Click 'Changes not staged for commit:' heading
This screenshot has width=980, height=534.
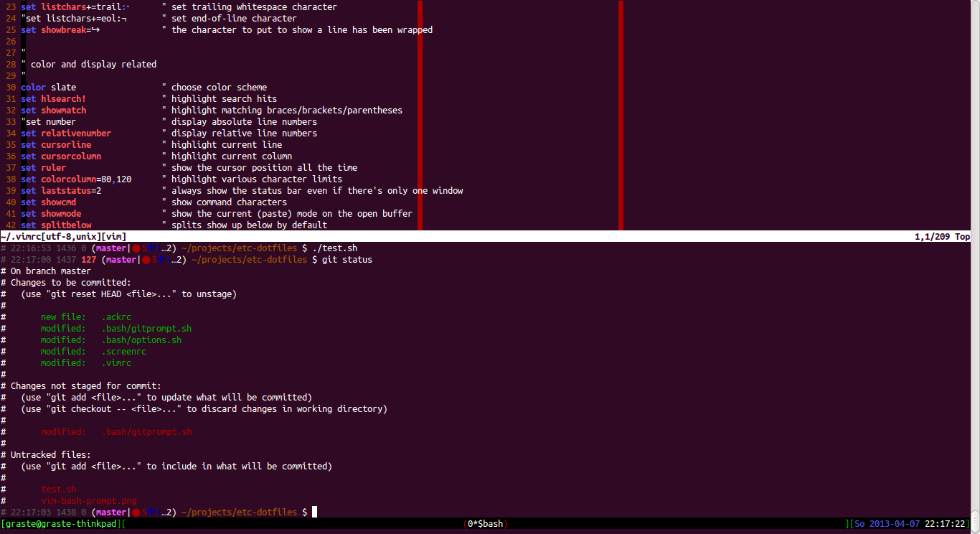[x=86, y=385]
